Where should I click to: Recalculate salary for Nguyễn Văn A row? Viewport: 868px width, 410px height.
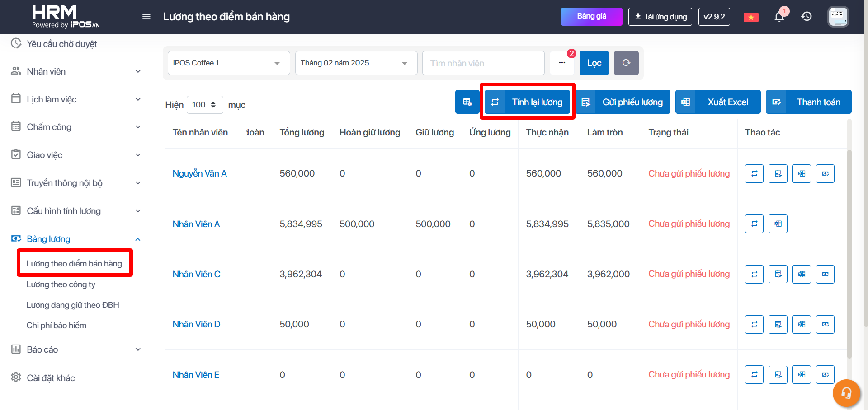coord(754,174)
